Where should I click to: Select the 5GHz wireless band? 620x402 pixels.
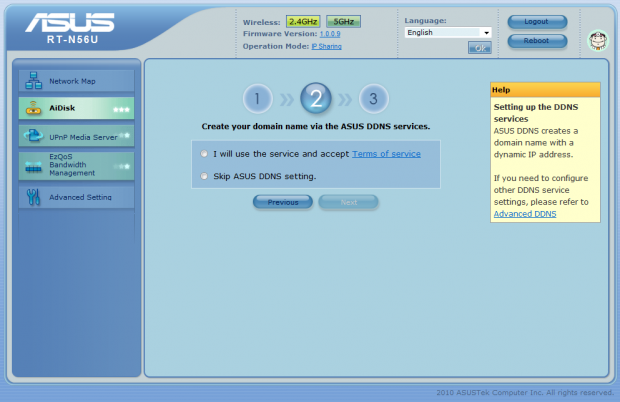click(343, 21)
